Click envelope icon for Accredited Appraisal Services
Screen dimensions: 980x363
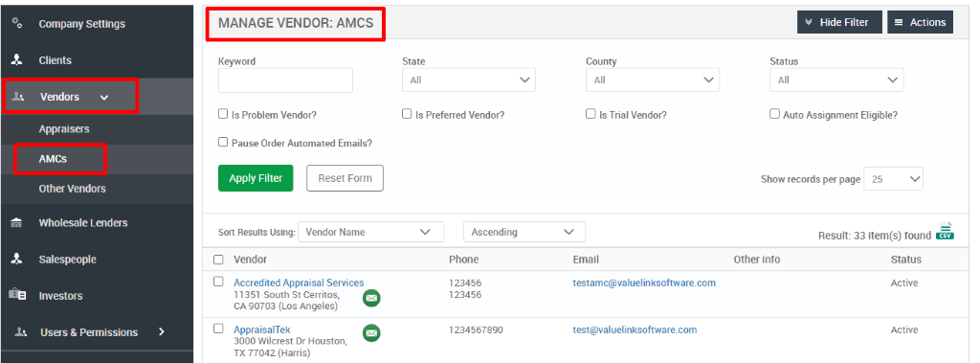[x=372, y=298]
